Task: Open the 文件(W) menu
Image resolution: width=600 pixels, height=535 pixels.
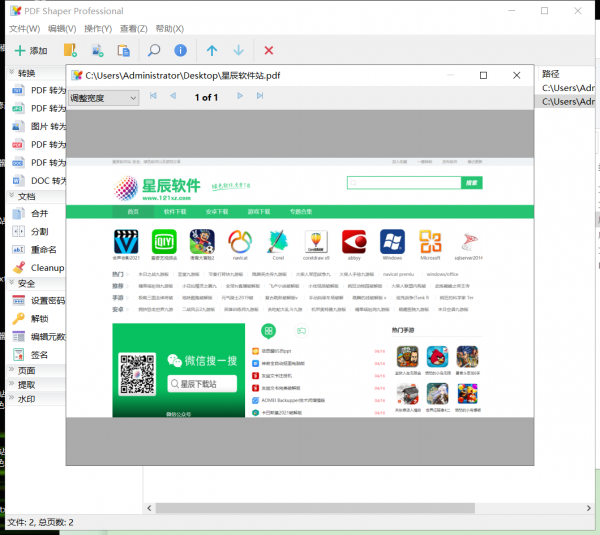Action: (x=24, y=29)
